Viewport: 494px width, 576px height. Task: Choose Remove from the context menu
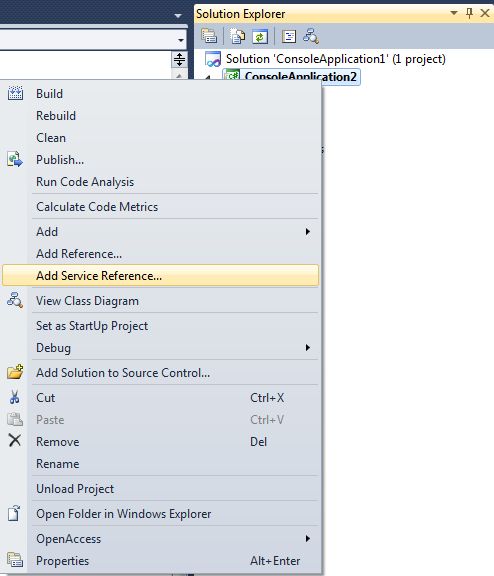point(161,442)
